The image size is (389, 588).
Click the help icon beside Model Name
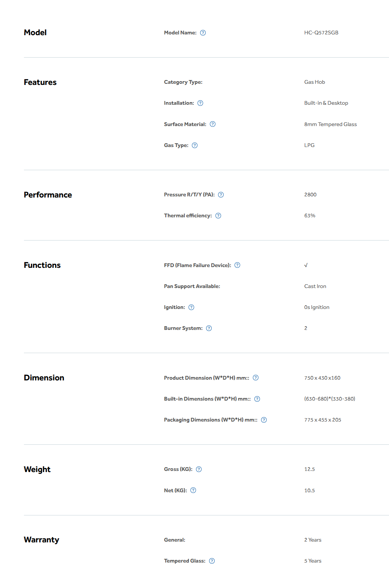(203, 33)
